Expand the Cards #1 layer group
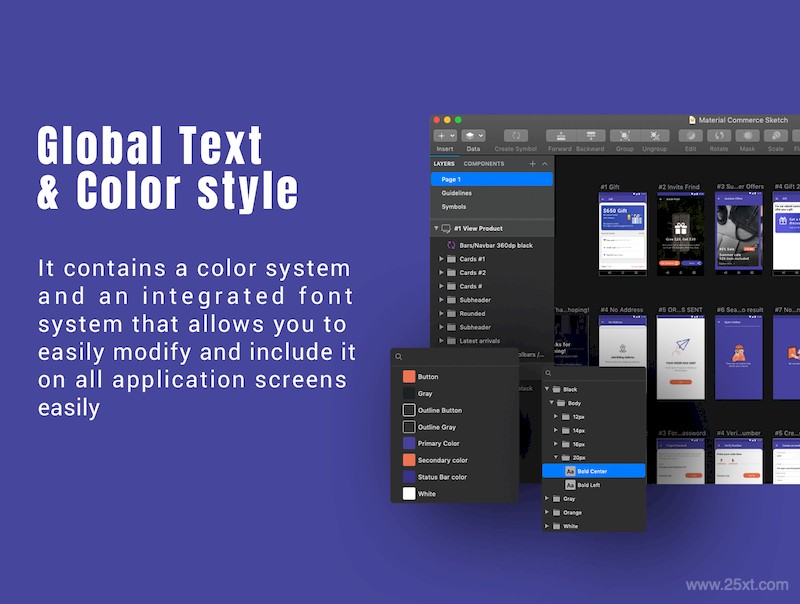 (x=441, y=259)
